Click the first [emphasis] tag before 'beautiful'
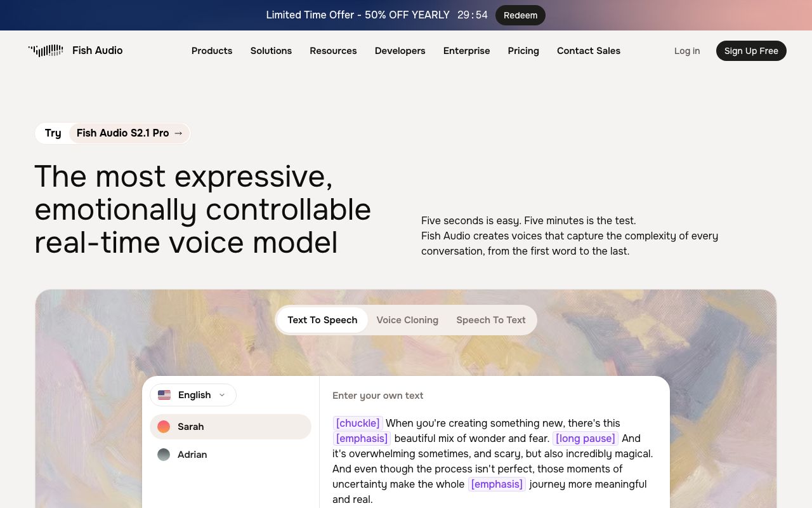812x508 pixels. tap(362, 438)
